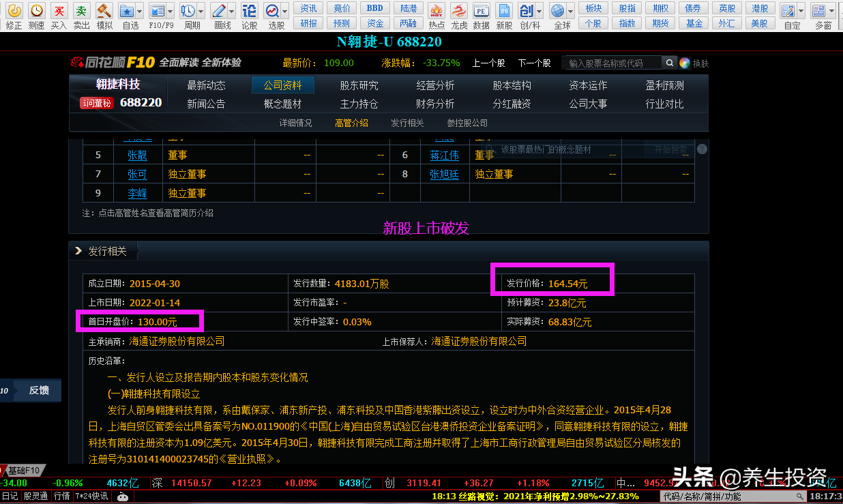Open the 盈利预测 tab
843x504 pixels.
click(664, 85)
